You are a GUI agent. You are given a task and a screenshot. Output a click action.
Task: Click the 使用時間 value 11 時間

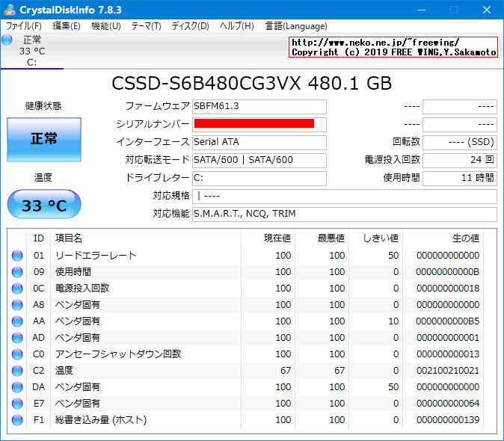(460, 178)
